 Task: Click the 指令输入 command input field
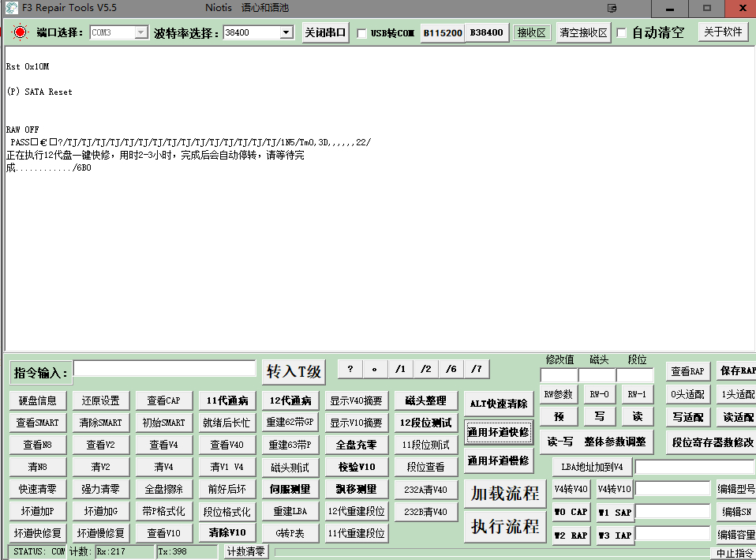[164, 368]
